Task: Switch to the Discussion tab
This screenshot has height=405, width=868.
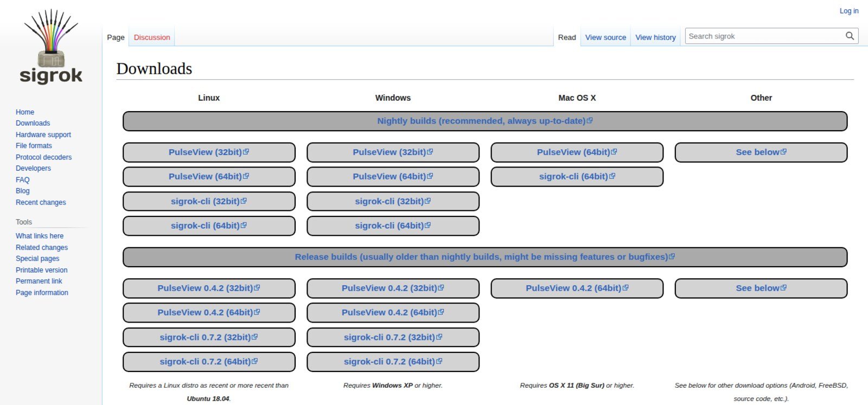Action: pos(152,37)
